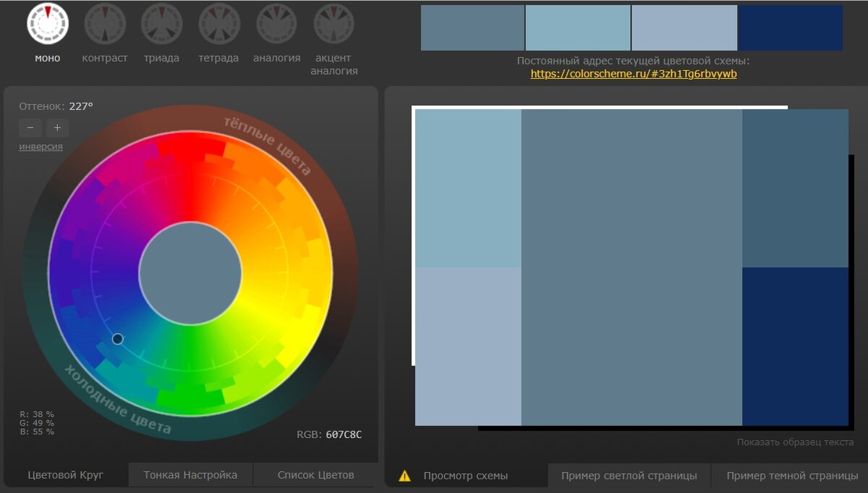Image resolution: width=868 pixels, height=493 pixels.
Task: Choose the триада scheme wheel icon
Action: click(161, 24)
